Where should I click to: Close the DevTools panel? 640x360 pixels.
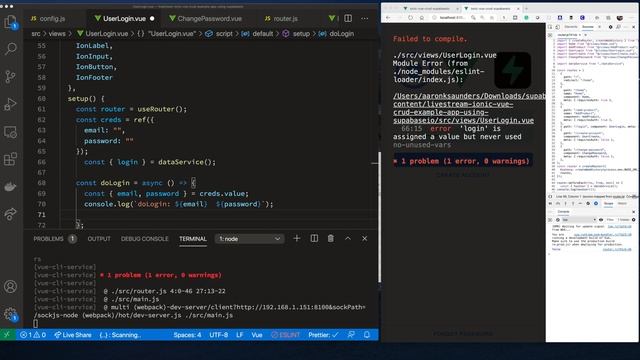pyautogui.click(x=633, y=27)
